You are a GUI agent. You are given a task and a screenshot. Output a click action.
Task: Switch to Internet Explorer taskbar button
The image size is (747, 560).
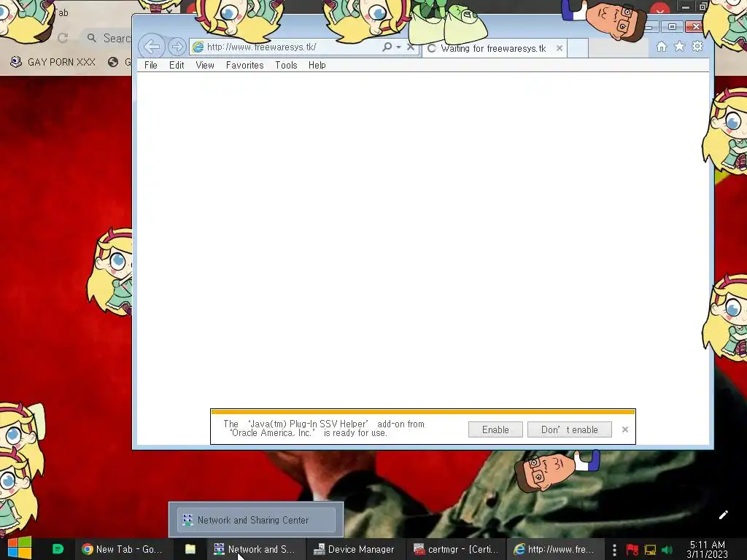click(x=554, y=549)
